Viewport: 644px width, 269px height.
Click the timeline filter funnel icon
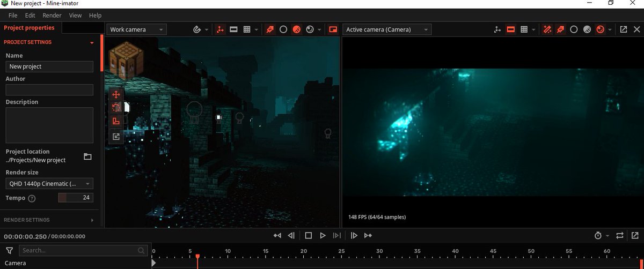[x=10, y=250]
